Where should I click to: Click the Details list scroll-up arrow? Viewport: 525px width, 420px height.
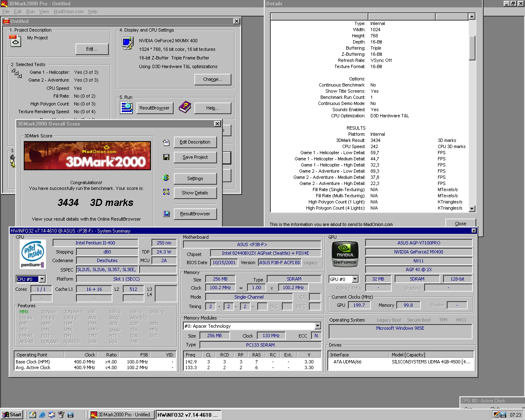472,16
